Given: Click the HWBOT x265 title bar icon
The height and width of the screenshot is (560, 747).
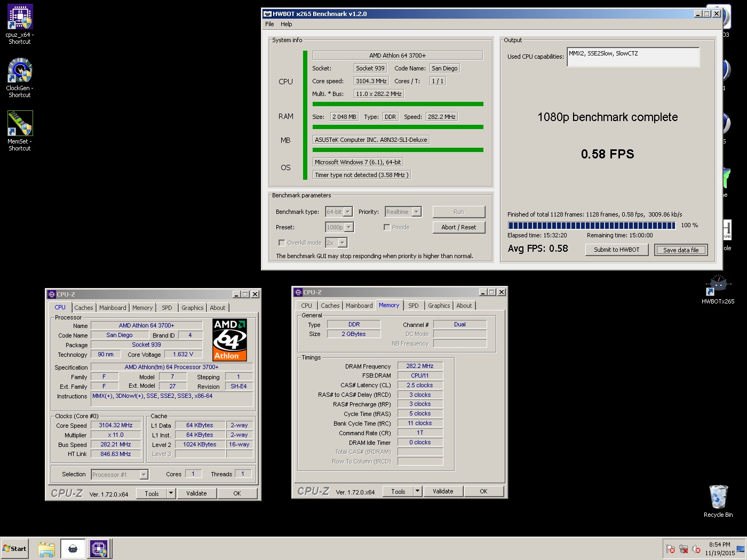Looking at the screenshot, I should 268,14.
